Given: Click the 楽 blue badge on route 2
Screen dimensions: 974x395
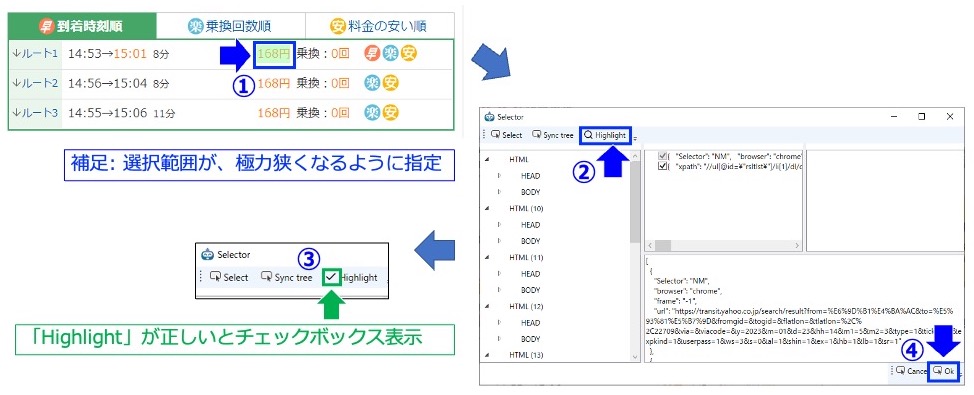Looking at the screenshot, I should coord(372,83).
